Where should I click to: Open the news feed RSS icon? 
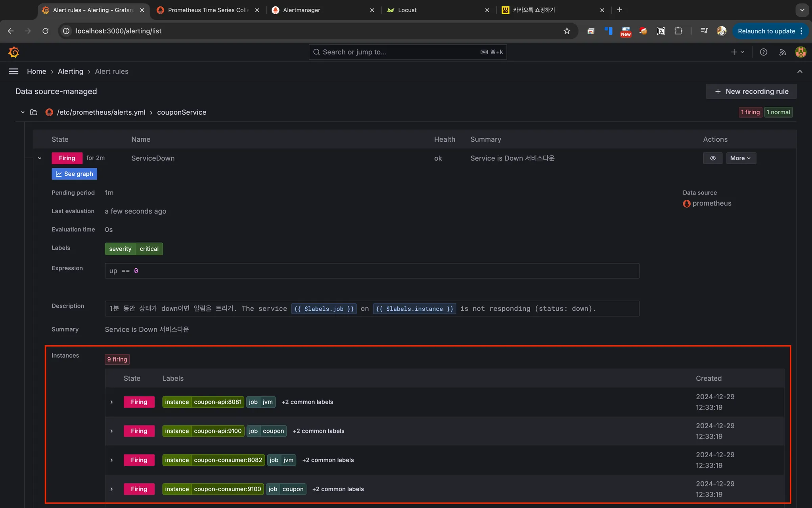[782, 52]
